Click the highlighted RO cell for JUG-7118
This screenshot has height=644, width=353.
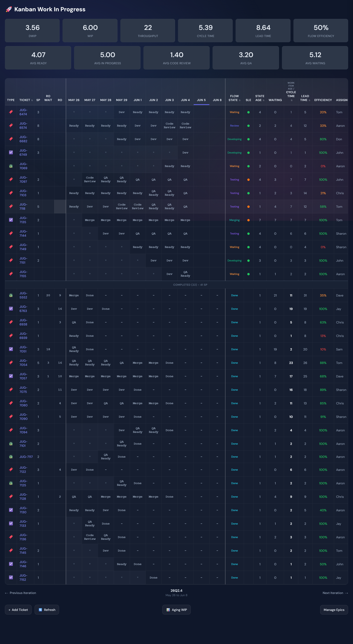60,206
